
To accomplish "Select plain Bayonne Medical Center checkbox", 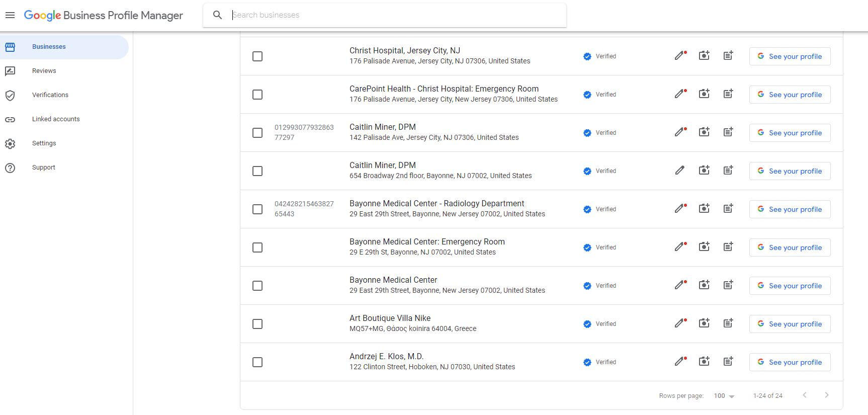I will coord(257,286).
